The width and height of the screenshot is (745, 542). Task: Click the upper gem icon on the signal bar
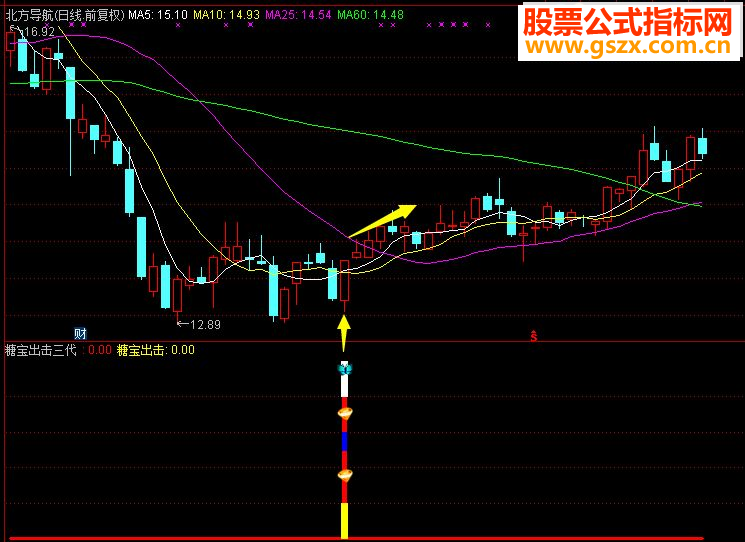pos(345,414)
